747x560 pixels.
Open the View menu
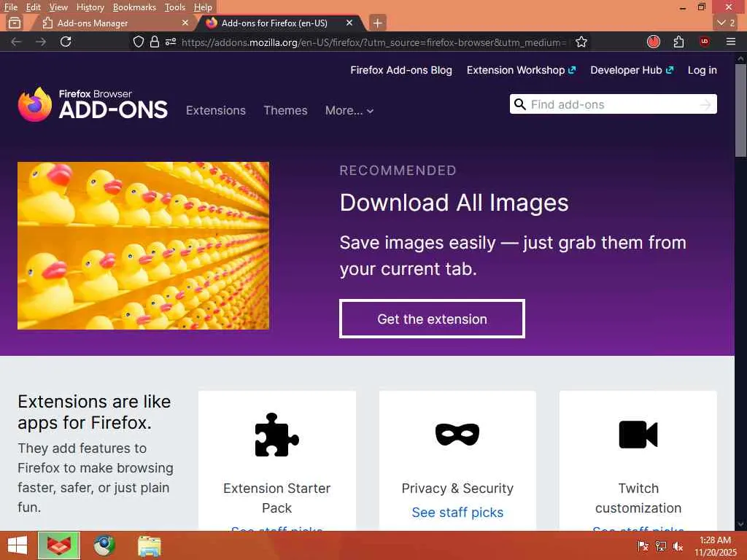tap(58, 7)
